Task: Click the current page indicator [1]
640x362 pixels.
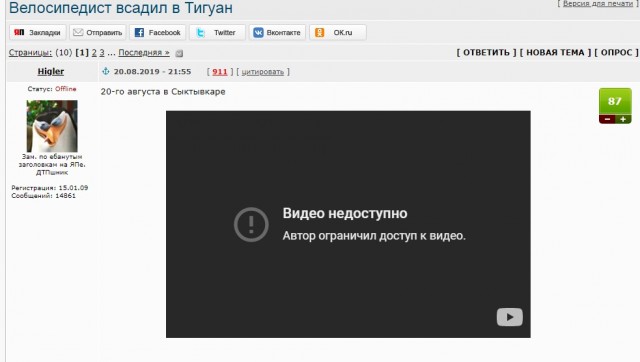Action: pyautogui.click(x=82, y=53)
